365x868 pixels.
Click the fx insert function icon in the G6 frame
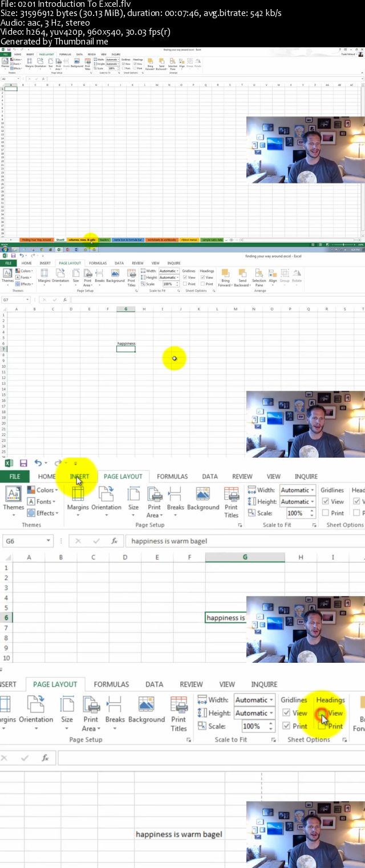click(x=114, y=541)
